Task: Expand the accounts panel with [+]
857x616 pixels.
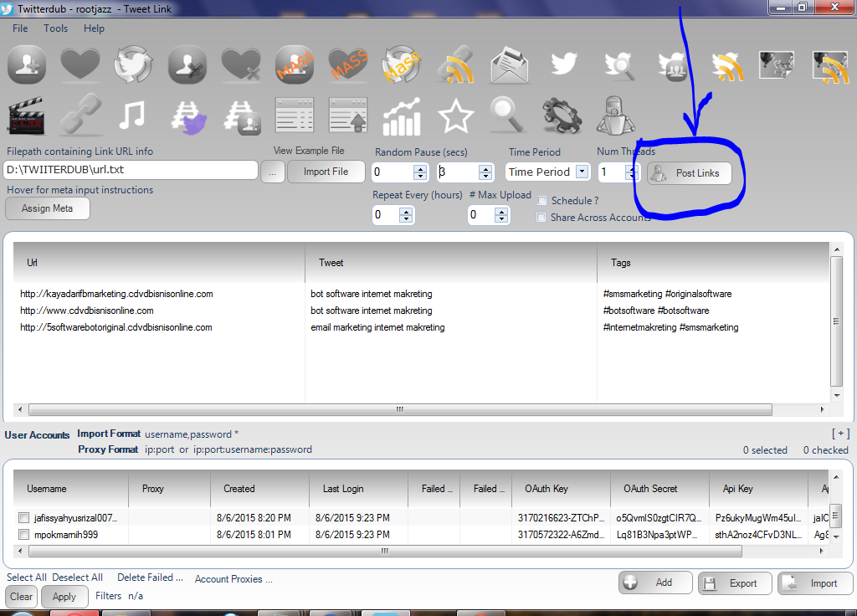Action: point(840,434)
